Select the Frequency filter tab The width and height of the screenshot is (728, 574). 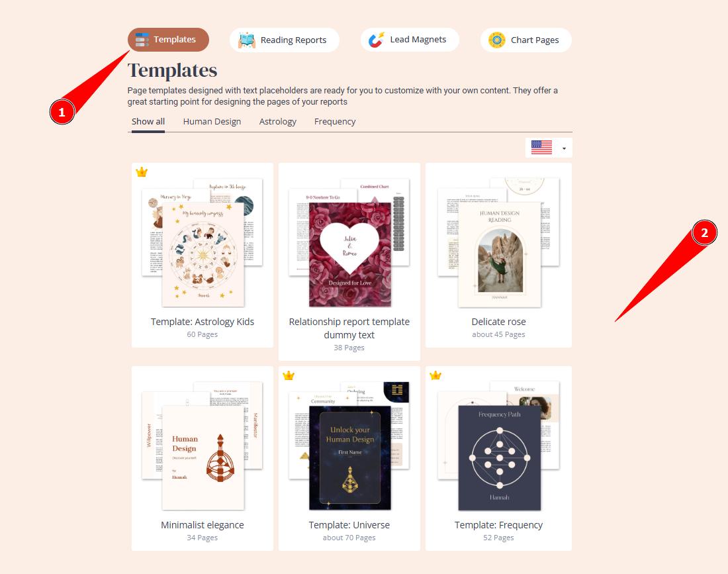[335, 122]
